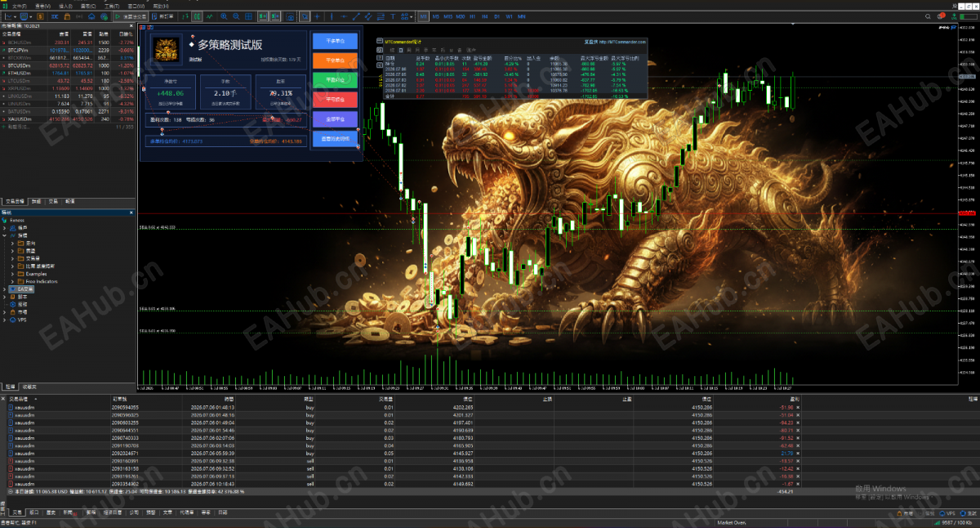
Task: Click the green panel button
Action: pos(335,79)
